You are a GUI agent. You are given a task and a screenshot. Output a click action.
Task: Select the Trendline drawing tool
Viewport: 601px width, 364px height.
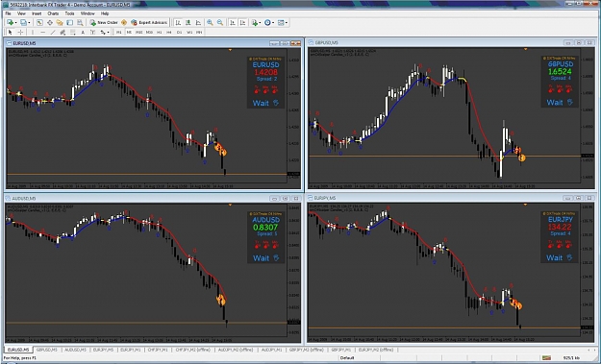(53, 32)
